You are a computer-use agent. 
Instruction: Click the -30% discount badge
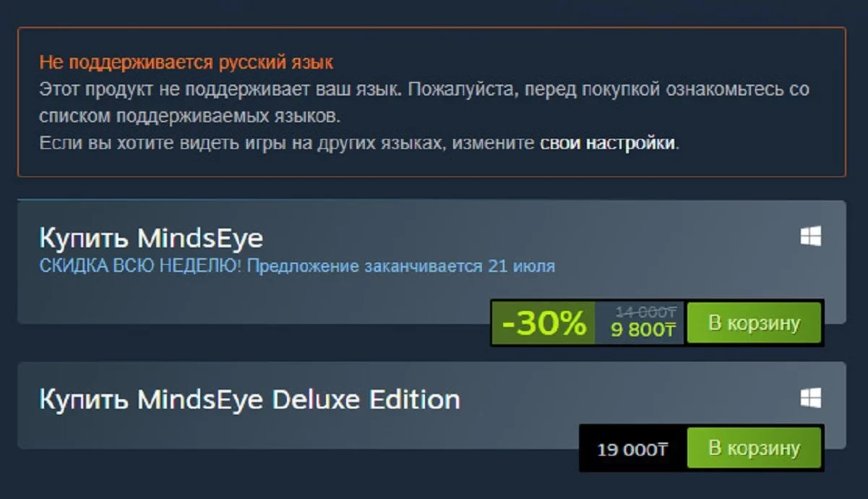(x=543, y=323)
